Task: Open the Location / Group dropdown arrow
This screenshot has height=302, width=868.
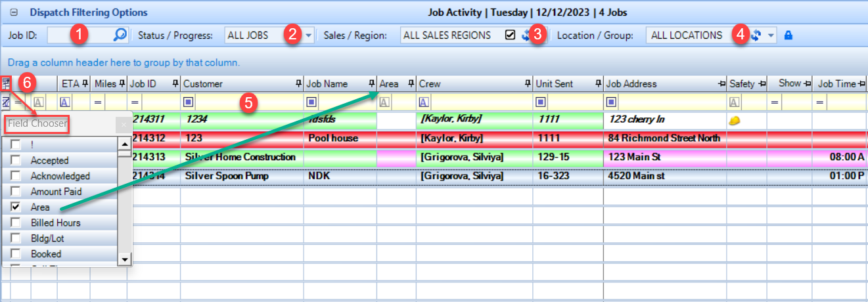Action: coord(771,35)
